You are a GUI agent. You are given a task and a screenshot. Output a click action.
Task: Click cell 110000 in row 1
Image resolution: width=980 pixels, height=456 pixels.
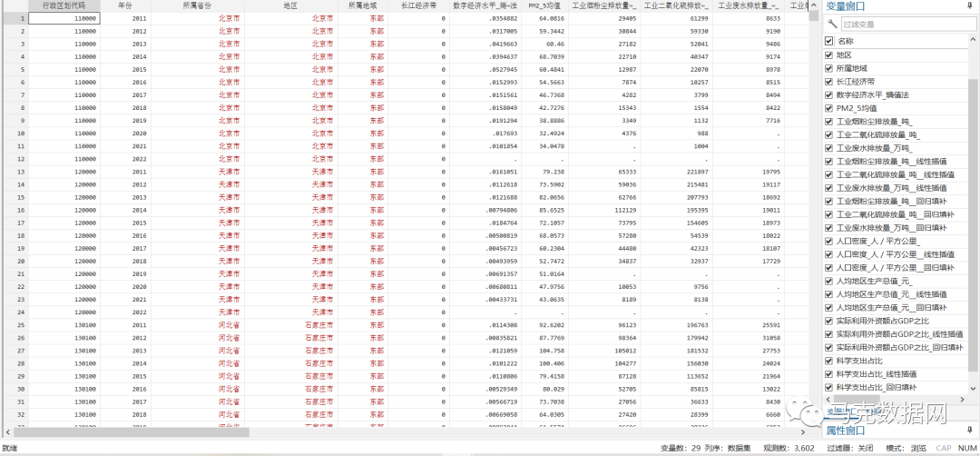pos(64,18)
